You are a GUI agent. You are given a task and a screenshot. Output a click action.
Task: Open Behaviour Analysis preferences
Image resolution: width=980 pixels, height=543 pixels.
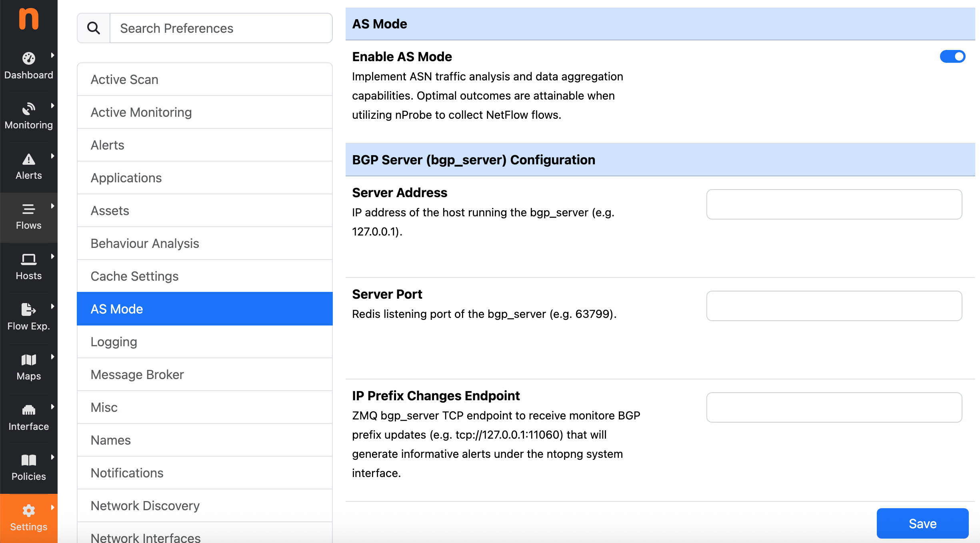(205, 244)
